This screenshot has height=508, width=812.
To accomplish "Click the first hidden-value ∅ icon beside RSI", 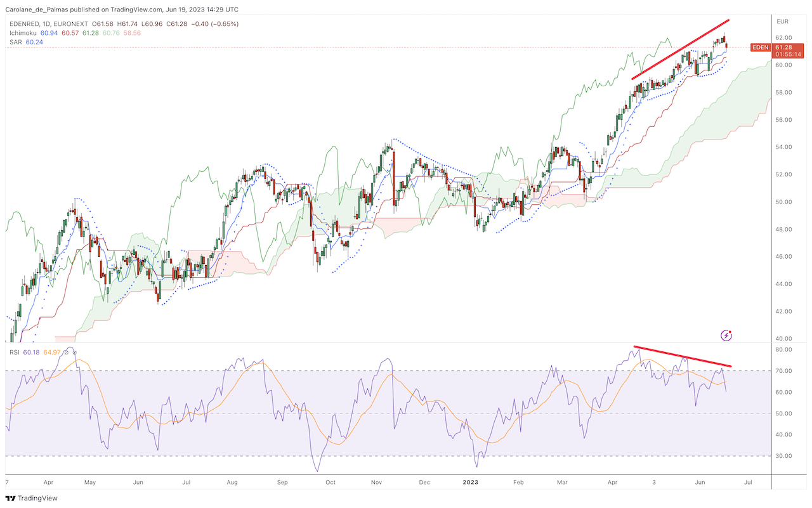I will pos(66,352).
